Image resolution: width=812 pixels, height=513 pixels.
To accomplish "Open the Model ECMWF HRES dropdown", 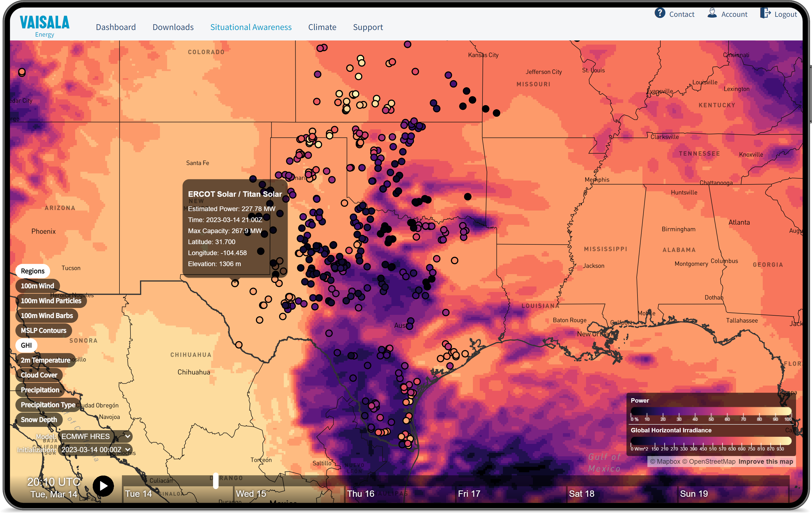I will [x=95, y=436].
